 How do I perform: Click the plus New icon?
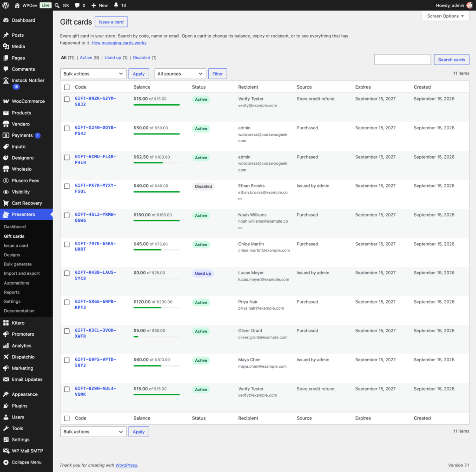[x=94, y=5]
